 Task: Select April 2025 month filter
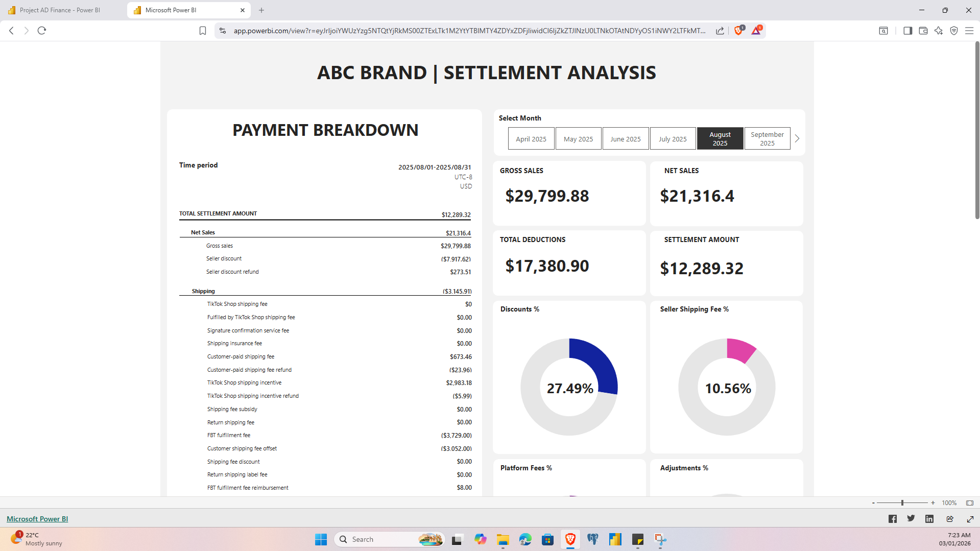pos(531,139)
